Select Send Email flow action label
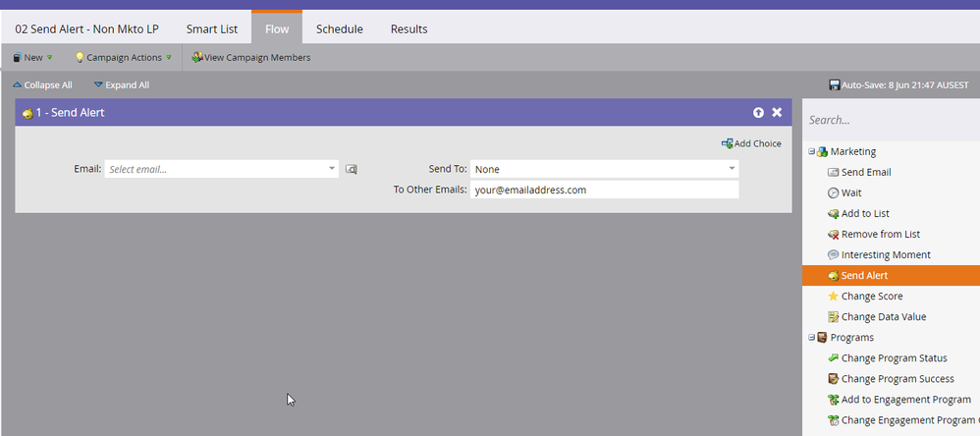980x436 pixels. 866,173
